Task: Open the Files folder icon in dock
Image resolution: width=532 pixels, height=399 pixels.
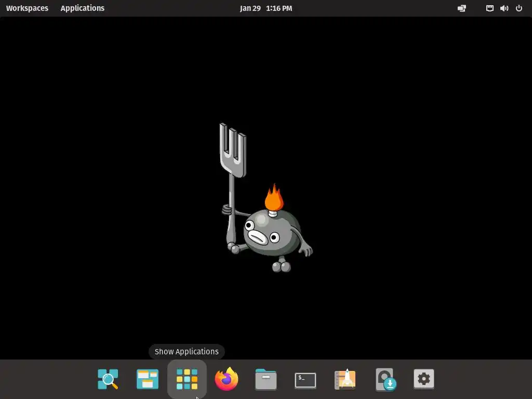Action: [x=266, y=379]
